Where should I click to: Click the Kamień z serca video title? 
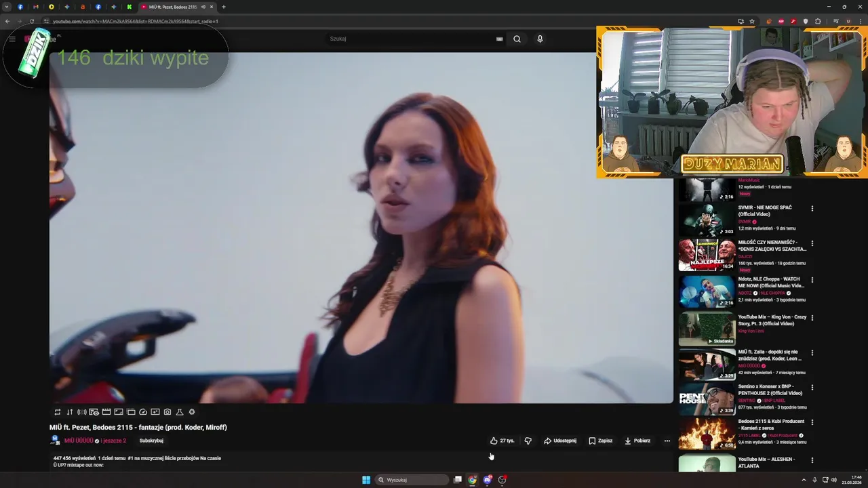tap(771, 424)
